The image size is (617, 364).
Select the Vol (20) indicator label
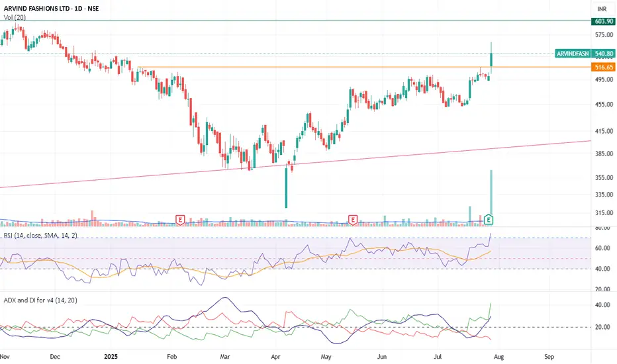(x=15, y=17)
